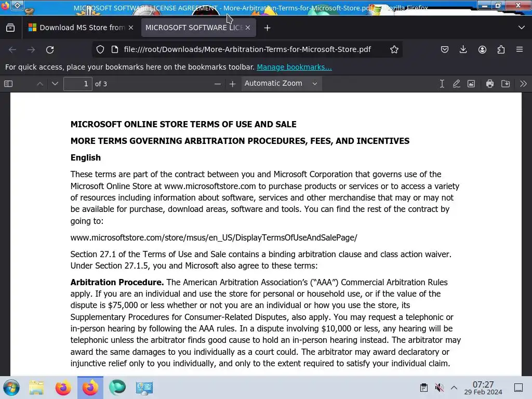The width and height of the screenshot is (532, 399).
Task: Select the PDF draw pencil tool
Action: tap(456, 84)
